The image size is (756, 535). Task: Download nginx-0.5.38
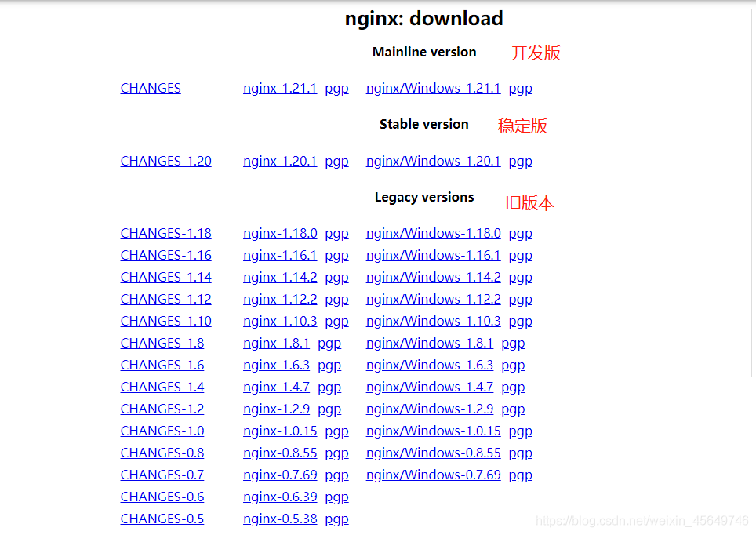(x=280, y=519)
